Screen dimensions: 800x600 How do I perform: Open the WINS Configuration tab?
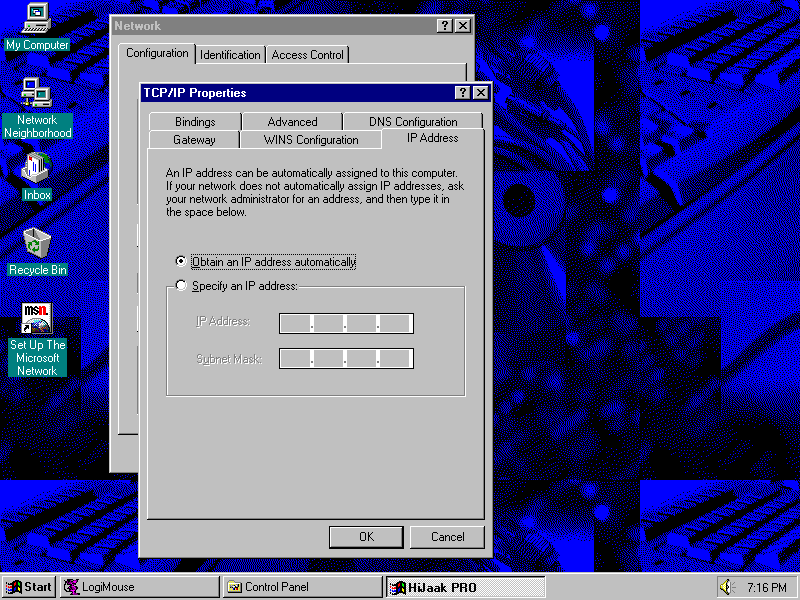311,140
